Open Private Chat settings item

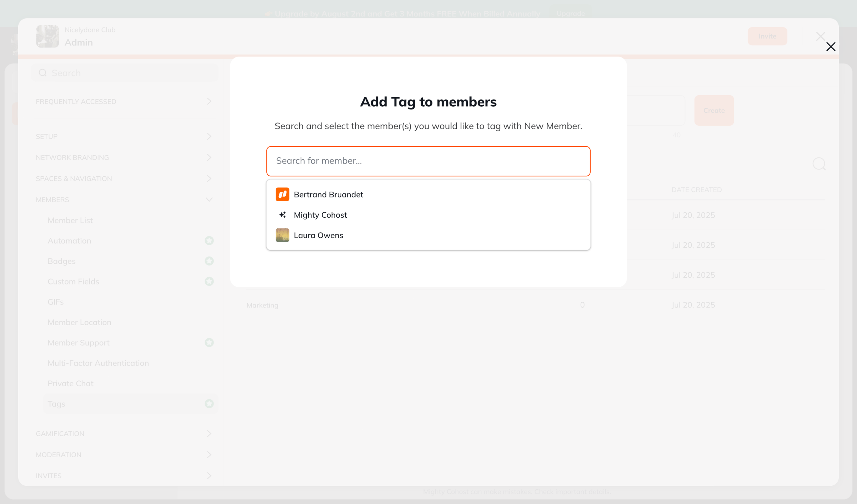pos(71,383)
